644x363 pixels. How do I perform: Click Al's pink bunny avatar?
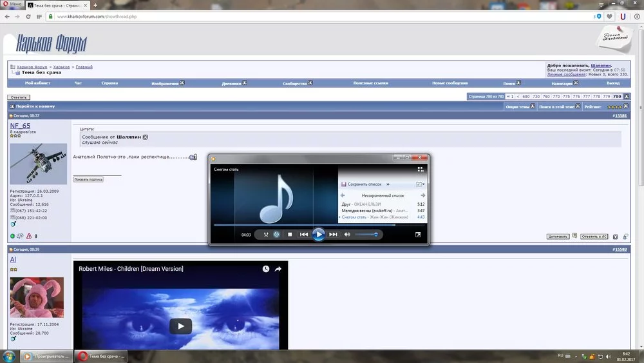[x=37, y=297]
